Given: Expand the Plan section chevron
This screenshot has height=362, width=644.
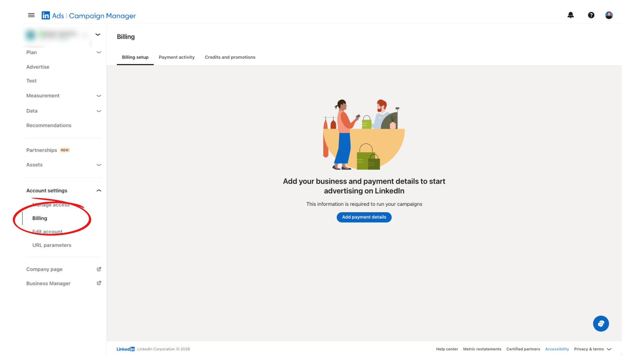Looking at the screenshot, I should (x=99, y=52).
